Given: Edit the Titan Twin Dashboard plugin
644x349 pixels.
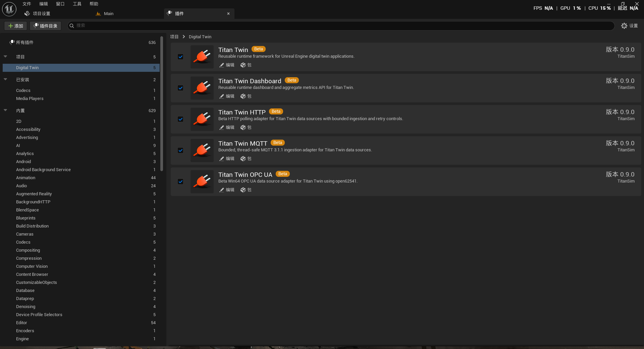Looking at the screenshot, I should 227,96.
